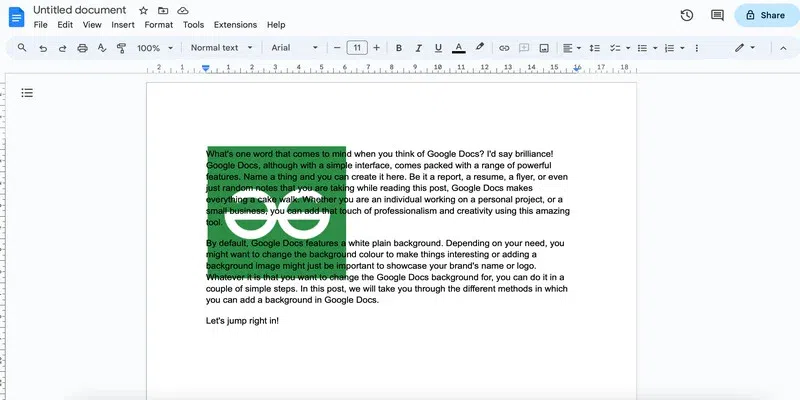The image size is (800, 400).
Task: Toggle underline formatting
Action: click(x=438, y=48)
